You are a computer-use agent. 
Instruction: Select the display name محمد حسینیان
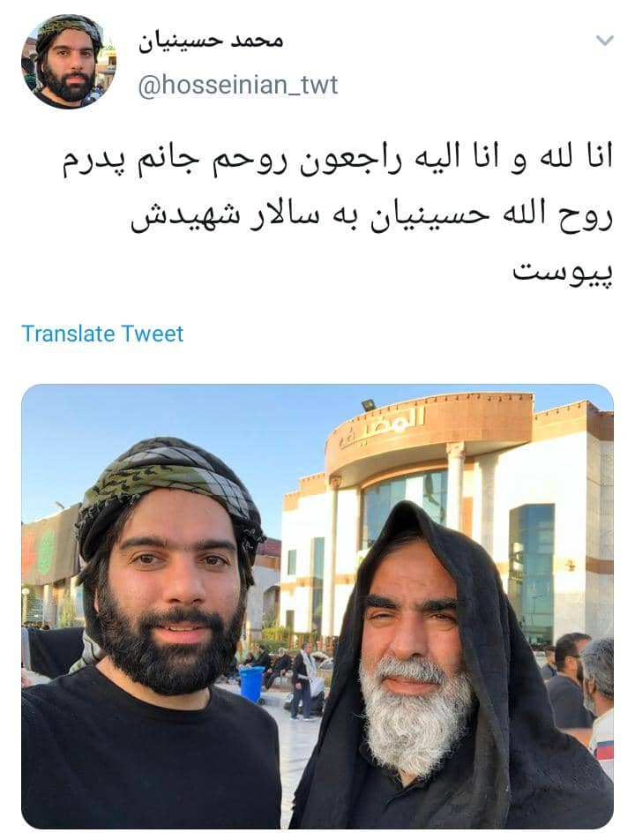(x=211, y=41)
